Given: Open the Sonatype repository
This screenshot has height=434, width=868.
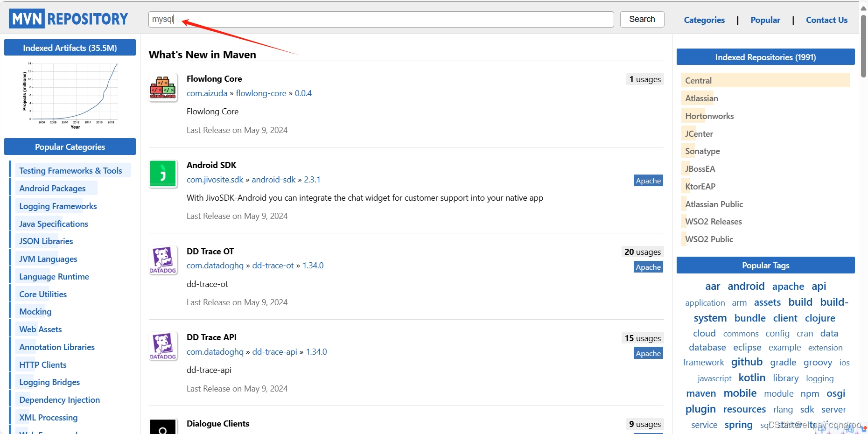Looking at the screenshot, I should click(x=702, y=151).
